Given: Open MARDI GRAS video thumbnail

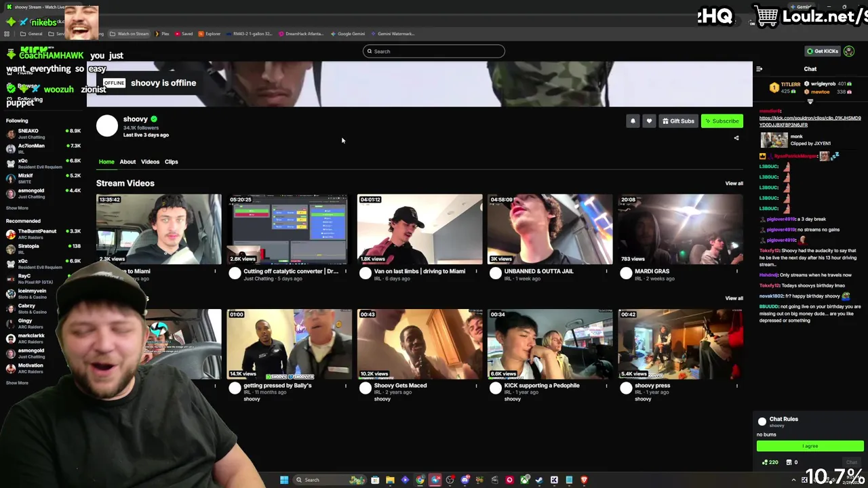Looking at the screenshot, I should coord(680,229).
